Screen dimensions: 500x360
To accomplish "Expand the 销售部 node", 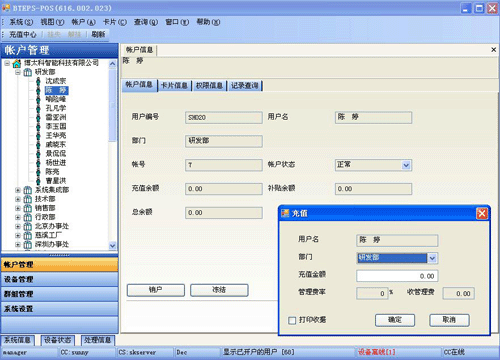I will point(18,208).
